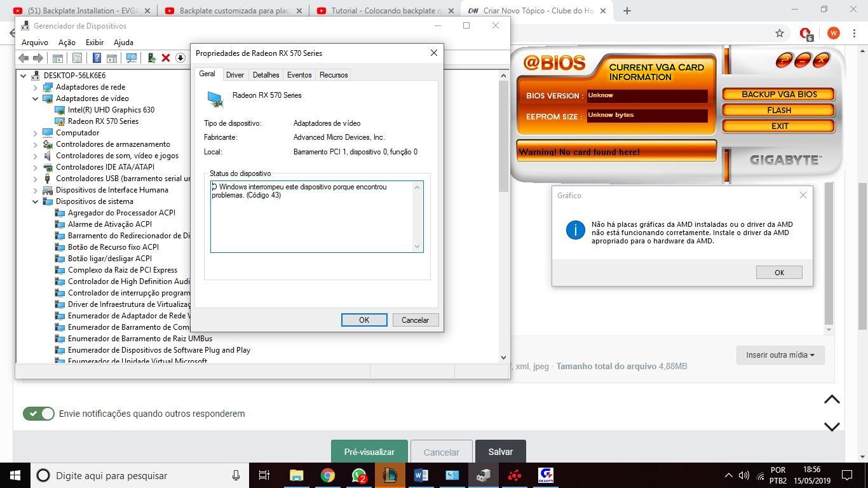Click the update driver toolbar icon
The image size is (868, 488).
pyautogui.click(x=151, y=58)
